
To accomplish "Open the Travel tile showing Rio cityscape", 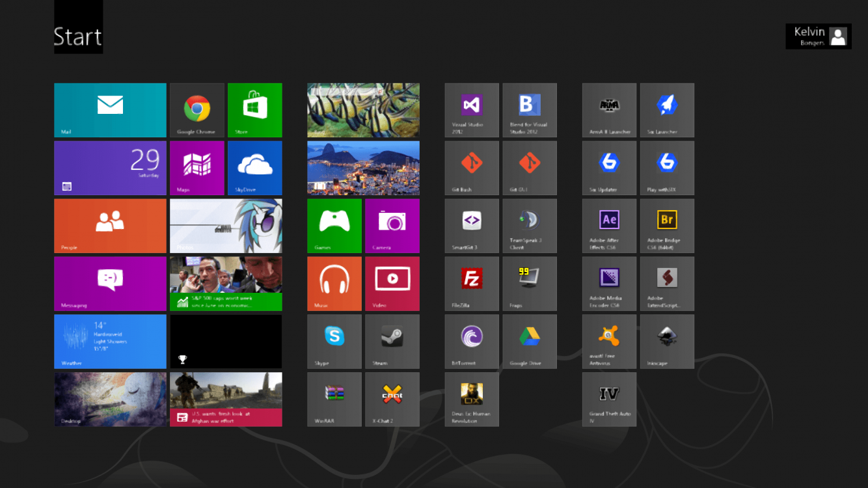I will point(363,168).
